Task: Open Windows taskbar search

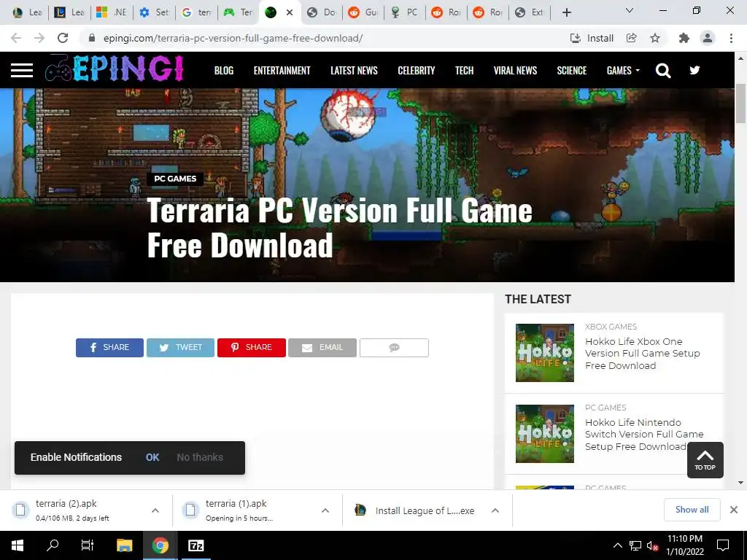Action: tap(53, 545)
